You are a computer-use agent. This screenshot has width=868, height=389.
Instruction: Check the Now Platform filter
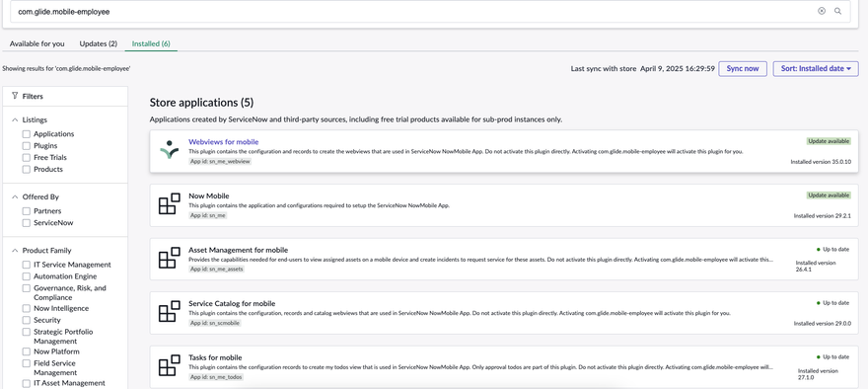[26, 351]
